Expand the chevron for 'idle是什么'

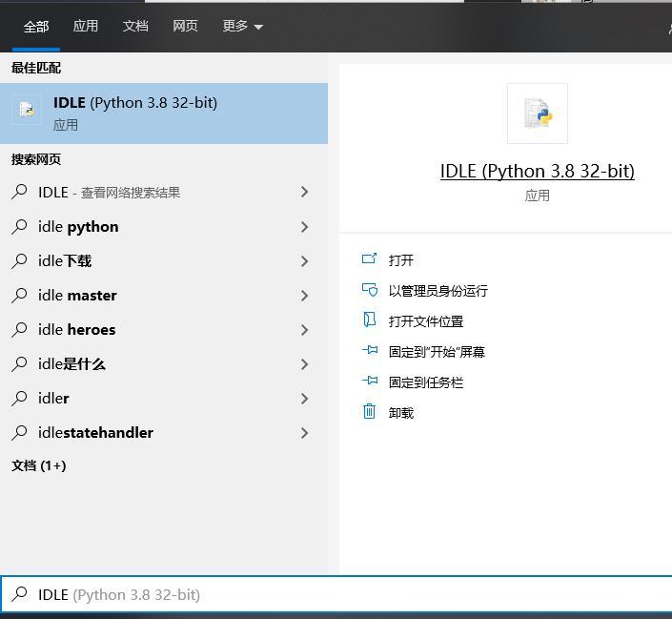(x=304, y=364)
